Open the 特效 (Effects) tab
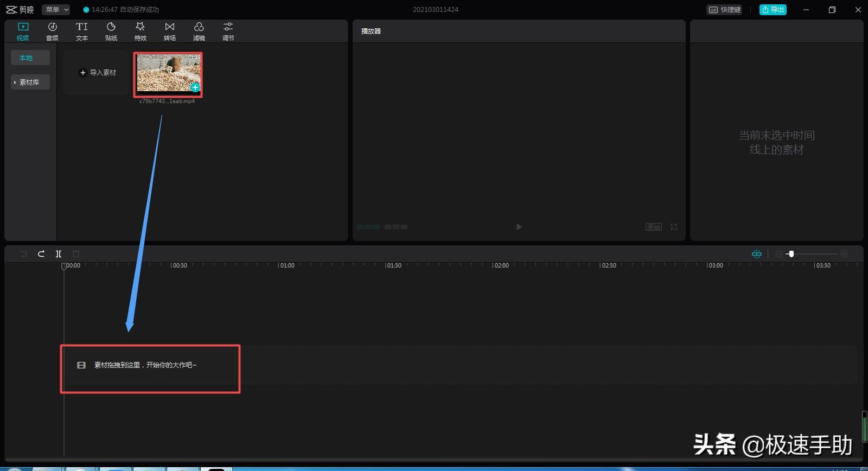Viewport: 868px width, 471px height. pos(141,31)
